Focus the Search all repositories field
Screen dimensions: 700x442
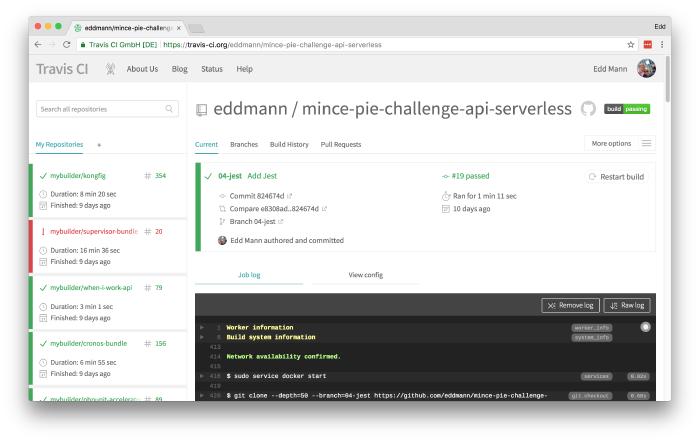107,109
